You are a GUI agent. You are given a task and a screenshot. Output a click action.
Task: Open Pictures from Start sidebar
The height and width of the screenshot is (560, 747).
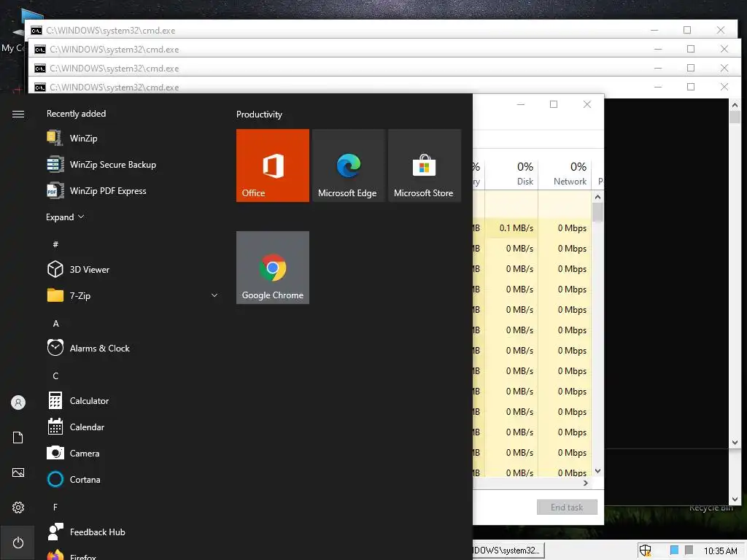pyautogui.click(x=18, y=472)
